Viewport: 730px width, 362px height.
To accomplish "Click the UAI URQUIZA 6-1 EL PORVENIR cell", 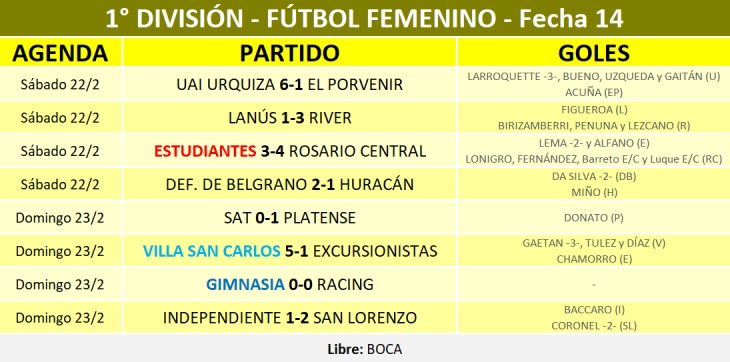I will click(290, 84).
